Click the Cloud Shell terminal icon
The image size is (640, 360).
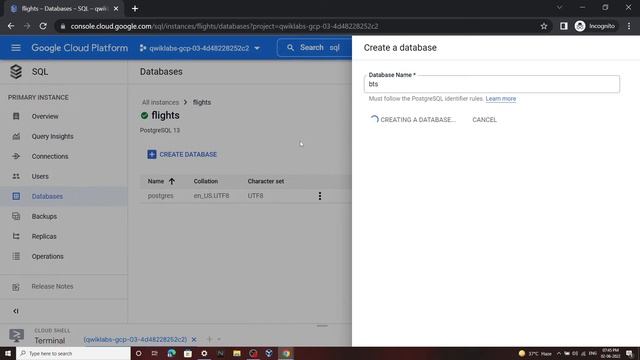(16, 336)
